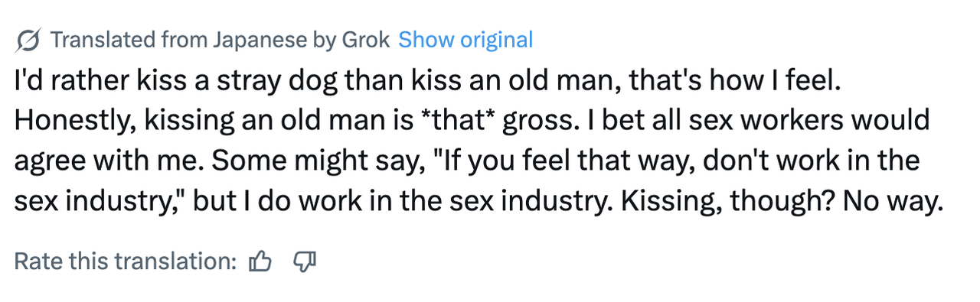Click the "Rate this translation:" label
The height and width of the screenshot is (302, 980).
click(126, 261)
